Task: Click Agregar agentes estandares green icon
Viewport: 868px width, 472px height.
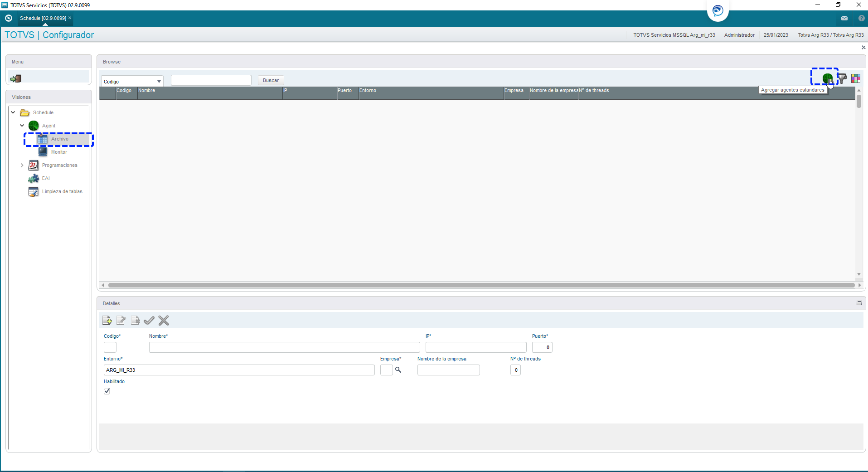Action: 827,78
